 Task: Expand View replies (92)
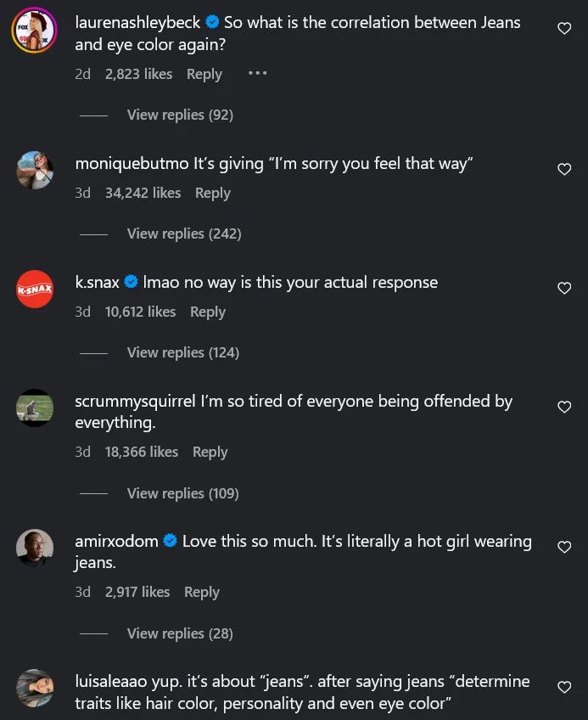click(180, 115)
